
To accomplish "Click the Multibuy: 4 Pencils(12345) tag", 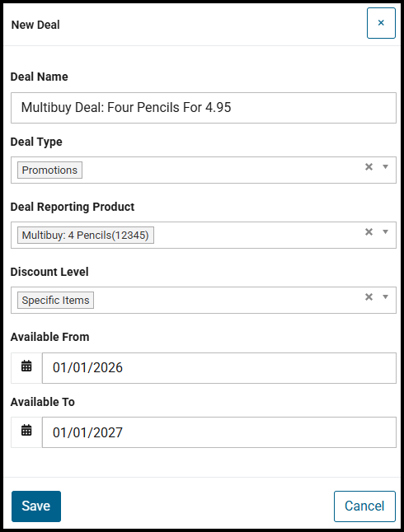I will [86, 236].
